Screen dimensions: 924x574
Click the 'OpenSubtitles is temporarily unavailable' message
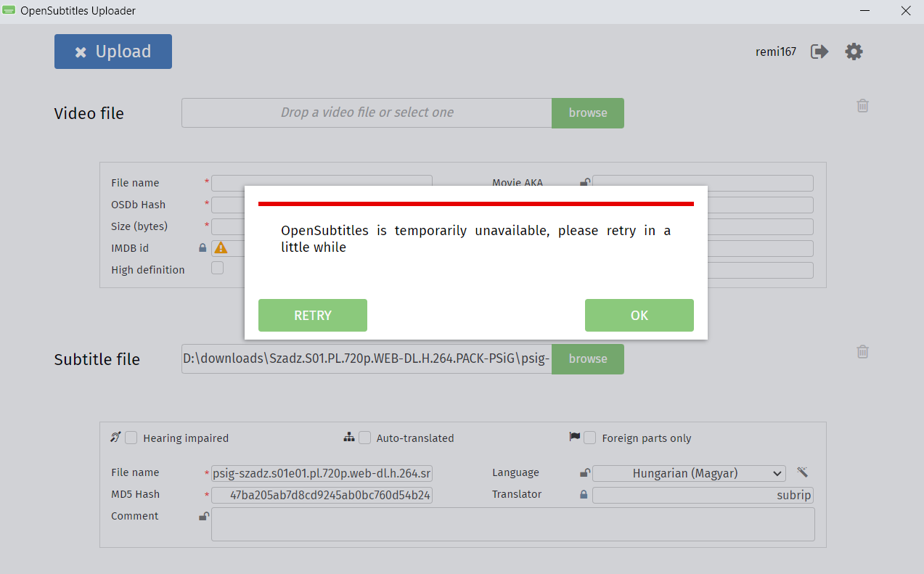coord(475,239)
